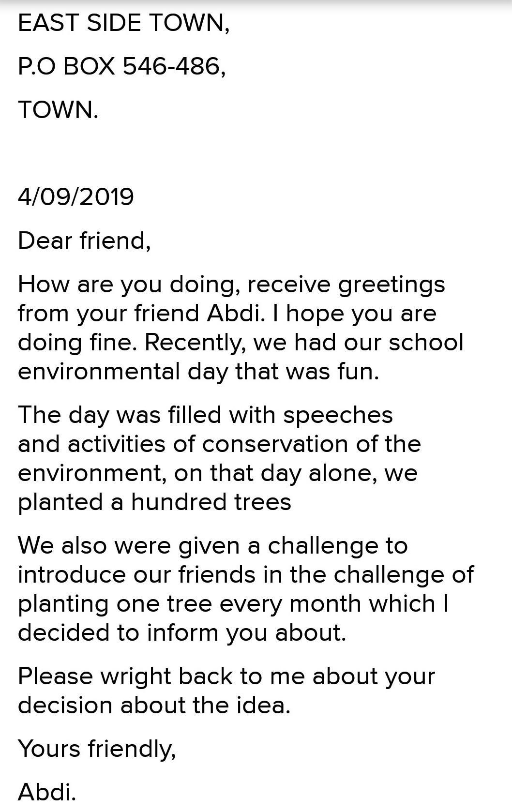The width and height of the screenshot is (512, 812).
Task: Click the line 'planted a hundred trees'
Action: click(x=154, y=502)
